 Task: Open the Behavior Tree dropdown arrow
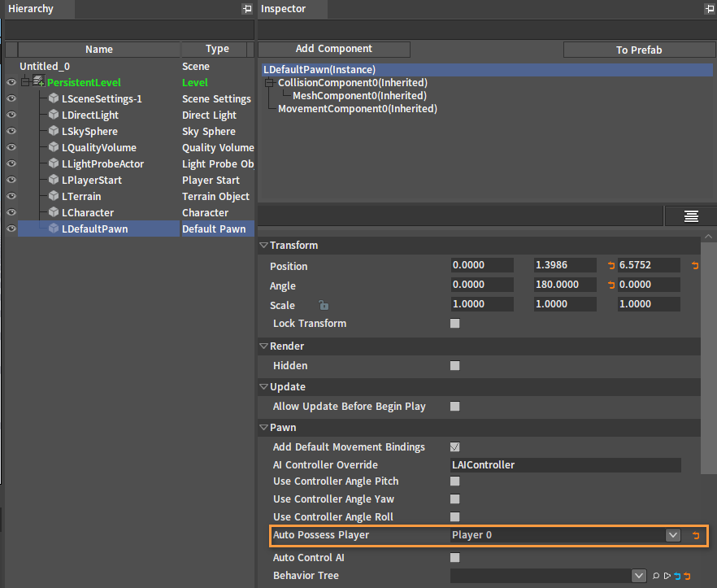(x=639, y=576)
